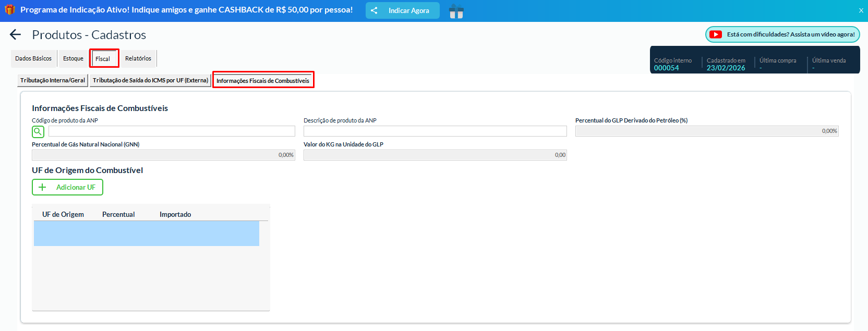
Task: Close the referral program banner
Action: 861,10
